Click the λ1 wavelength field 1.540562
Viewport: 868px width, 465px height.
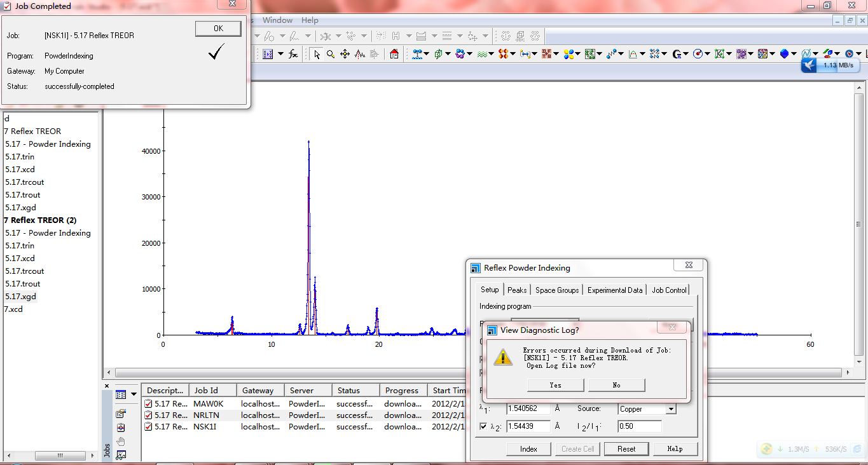coord(528,409)
